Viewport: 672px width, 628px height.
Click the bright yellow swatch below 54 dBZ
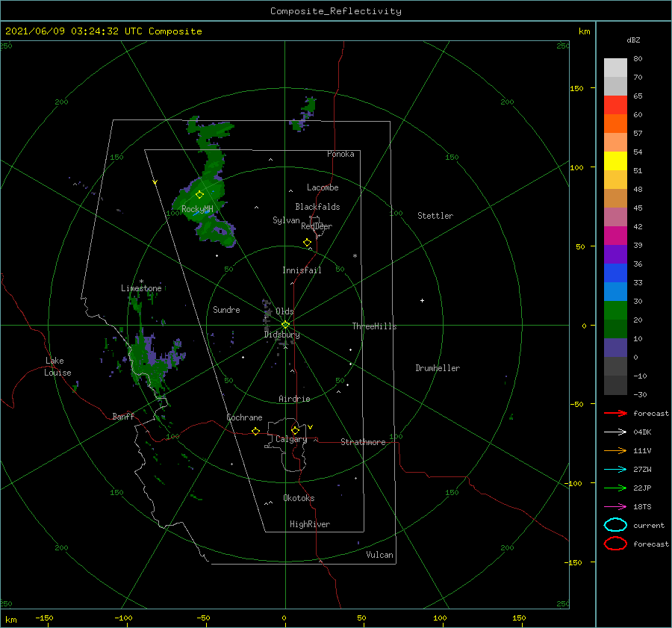tap(615, 161)
